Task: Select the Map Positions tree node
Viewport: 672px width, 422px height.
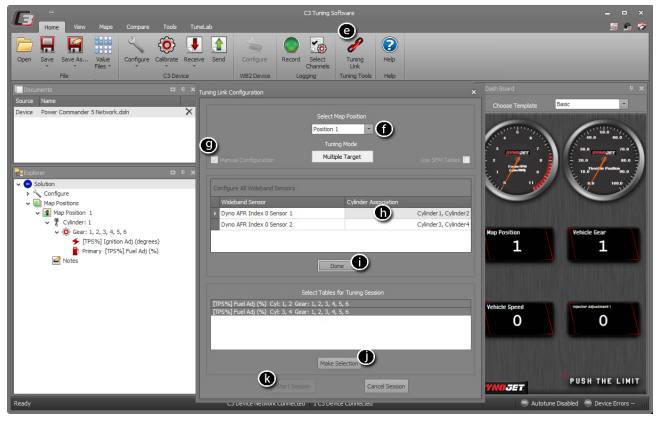Action: tap(61, 203)
